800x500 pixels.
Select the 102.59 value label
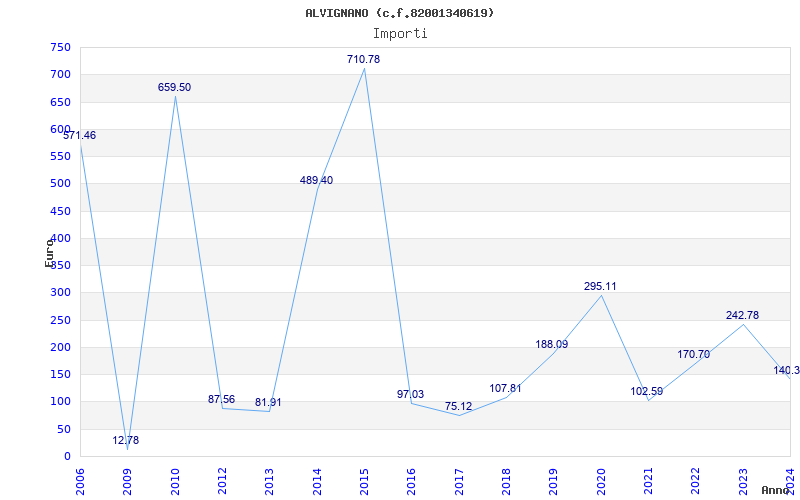tap(647, 391)
